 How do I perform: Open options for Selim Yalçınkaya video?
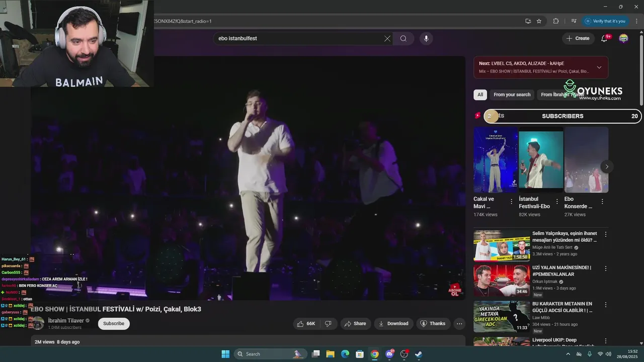click(x=606, y=234)
